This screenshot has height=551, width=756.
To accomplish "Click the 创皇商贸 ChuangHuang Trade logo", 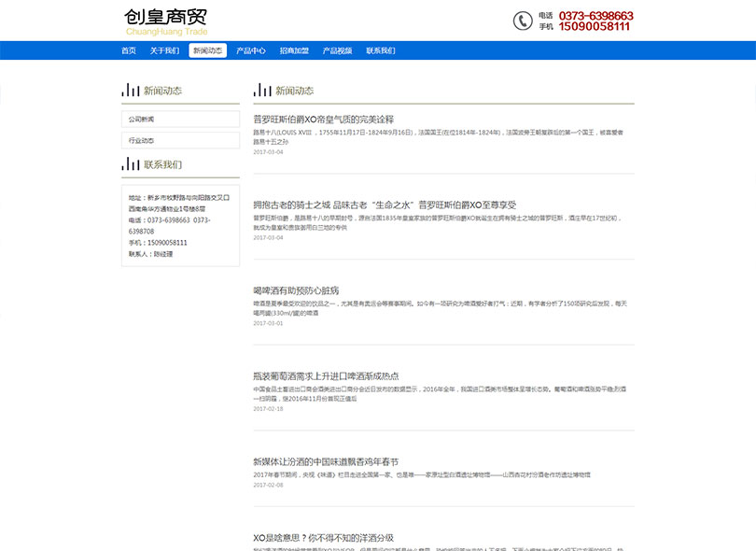I will pyautogui.click(x=166, y=21).
